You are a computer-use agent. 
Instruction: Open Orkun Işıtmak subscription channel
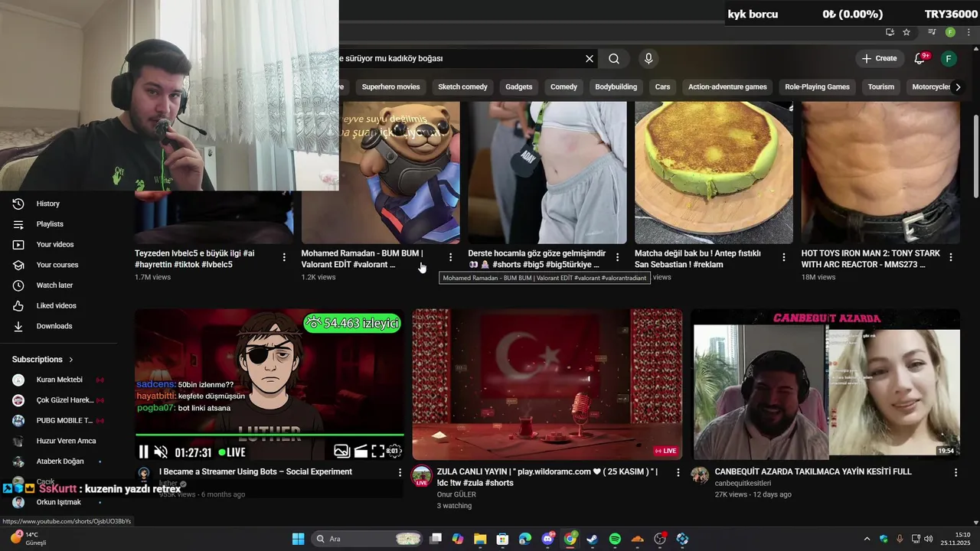click(60, 502)
